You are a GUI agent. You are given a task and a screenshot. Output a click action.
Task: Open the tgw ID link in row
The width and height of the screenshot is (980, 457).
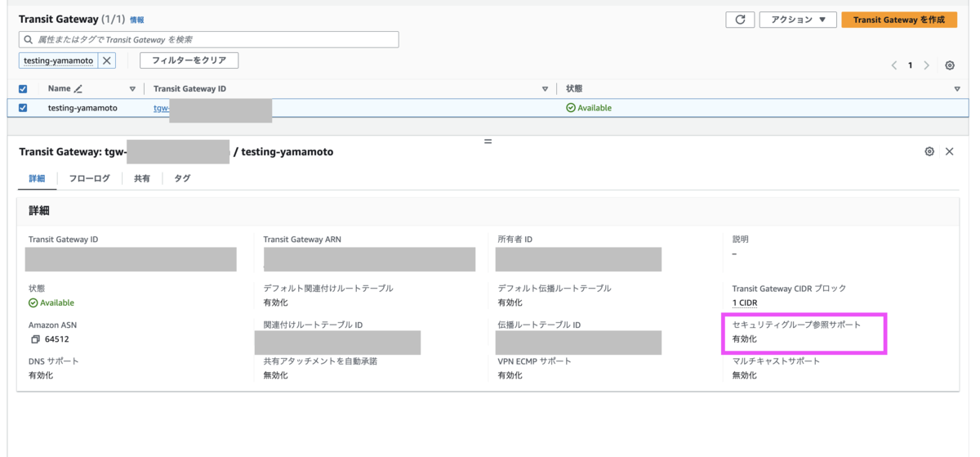(161, 108)
